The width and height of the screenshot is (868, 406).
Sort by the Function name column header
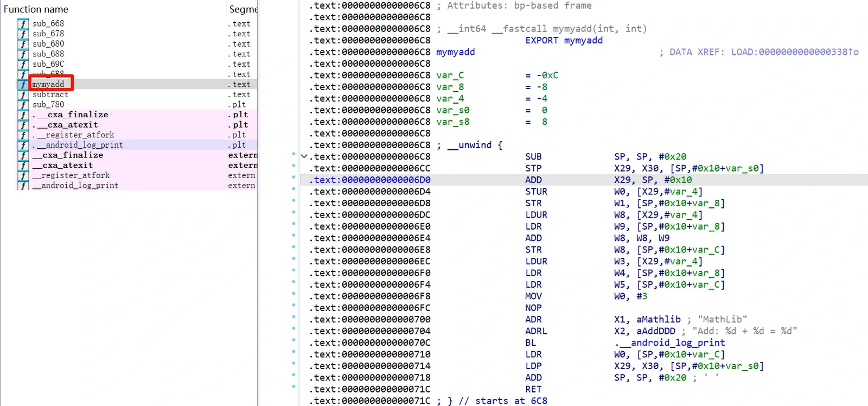pos(36,9)
